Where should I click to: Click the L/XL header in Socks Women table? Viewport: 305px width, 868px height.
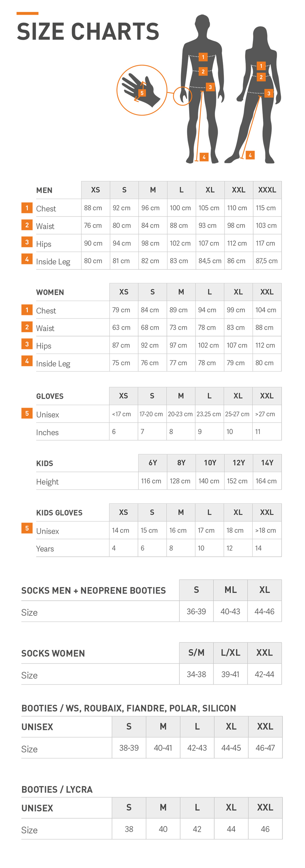[230, 653]
